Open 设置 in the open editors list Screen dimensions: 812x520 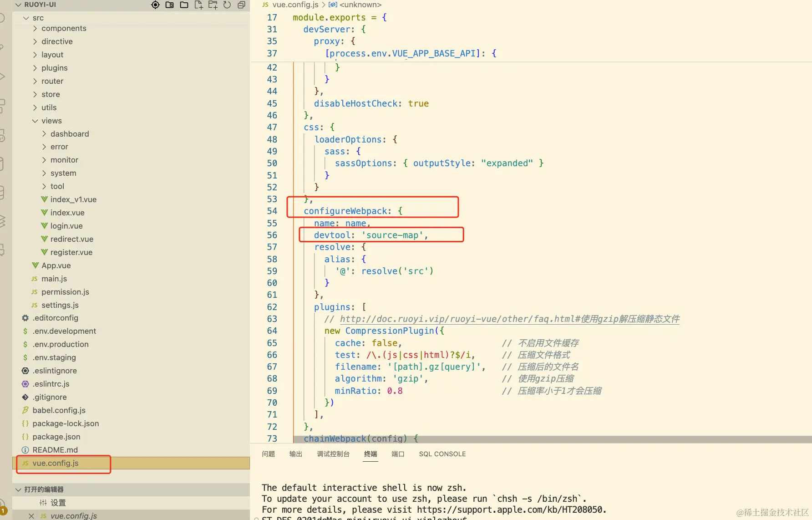click(58, 503)
